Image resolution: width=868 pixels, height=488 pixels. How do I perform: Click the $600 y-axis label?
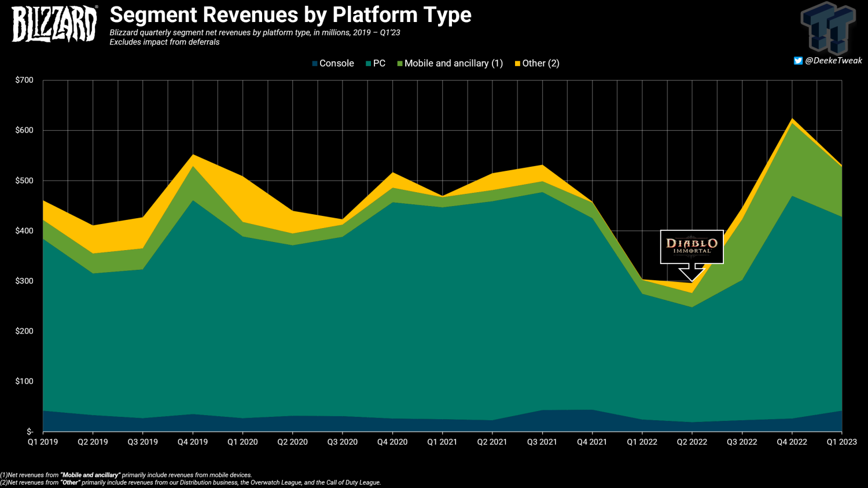[24, 130]
